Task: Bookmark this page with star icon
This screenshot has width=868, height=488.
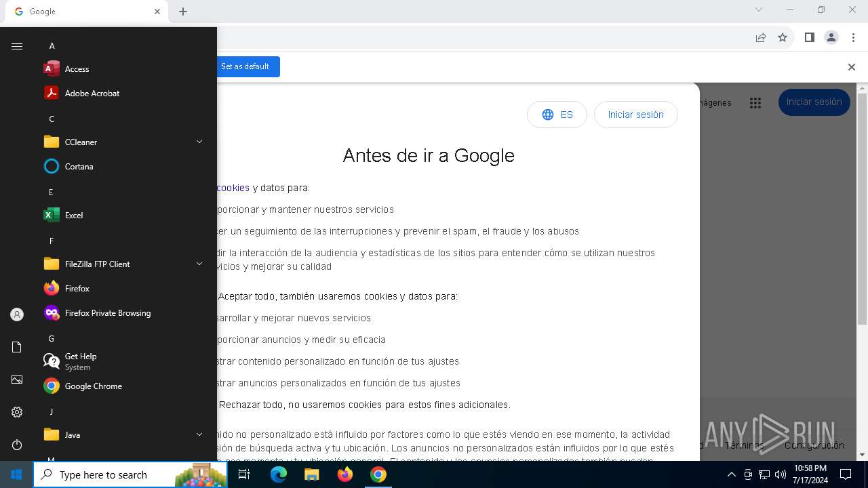Action: (x=783, y=38)
